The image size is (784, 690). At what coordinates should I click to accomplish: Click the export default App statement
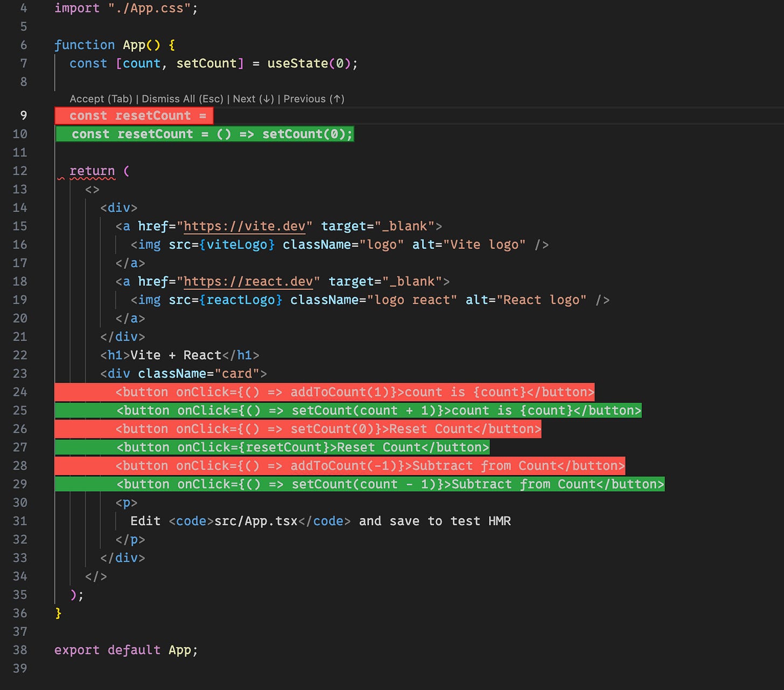(125, 650)
